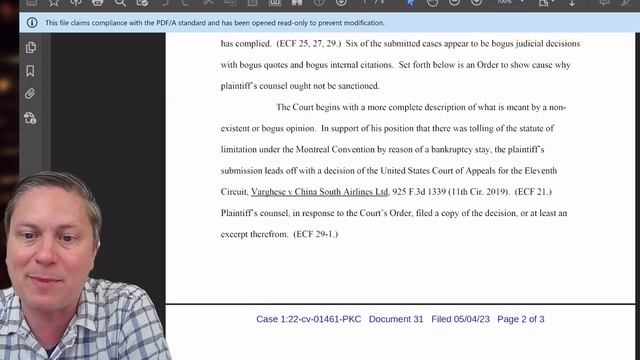The height and width of the screenshot is (360, 640).
Task: Click the zoom in plus icon
Action: coord(476,2)
